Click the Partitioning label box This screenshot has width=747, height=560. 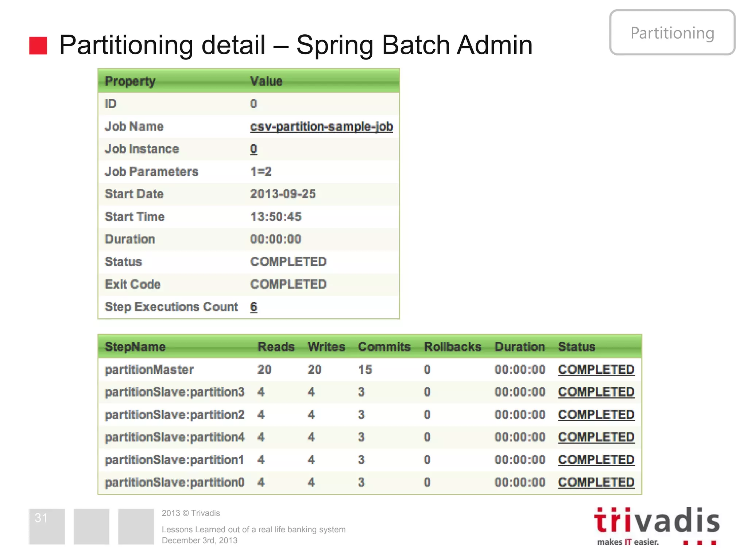(672, 32)
